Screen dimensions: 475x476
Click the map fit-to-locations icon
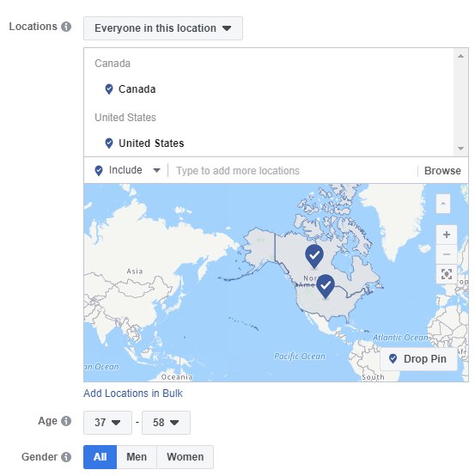click(446, 274)
